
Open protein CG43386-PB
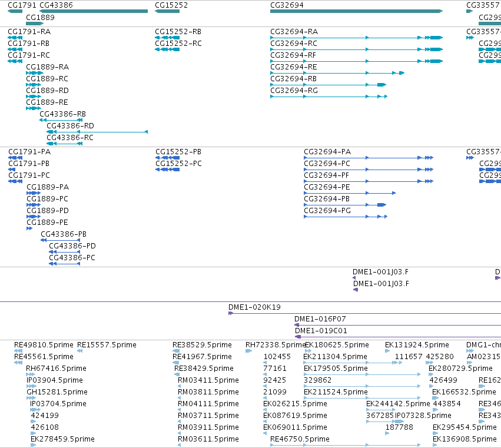click(64, 234)
